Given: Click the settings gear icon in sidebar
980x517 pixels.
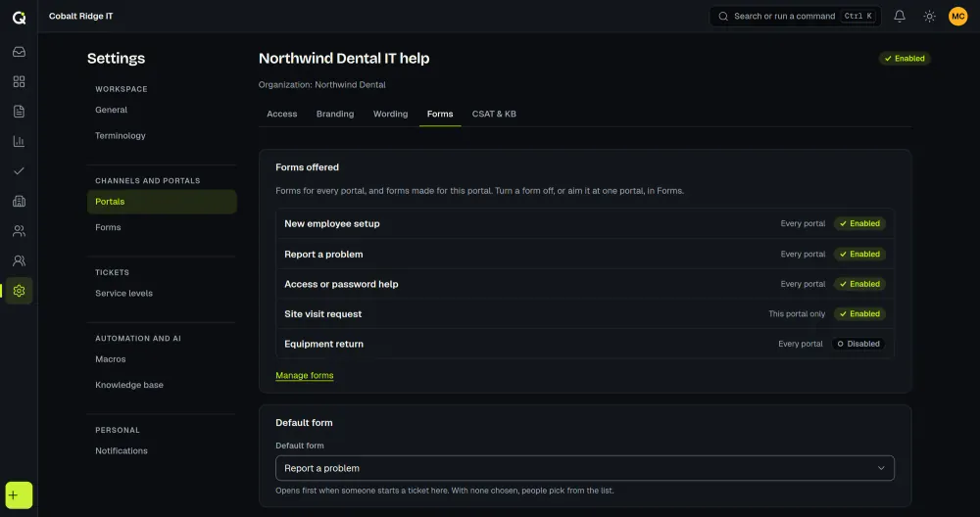Looking at the screenshot, I should pyautogui.click(x=19, y=291).
